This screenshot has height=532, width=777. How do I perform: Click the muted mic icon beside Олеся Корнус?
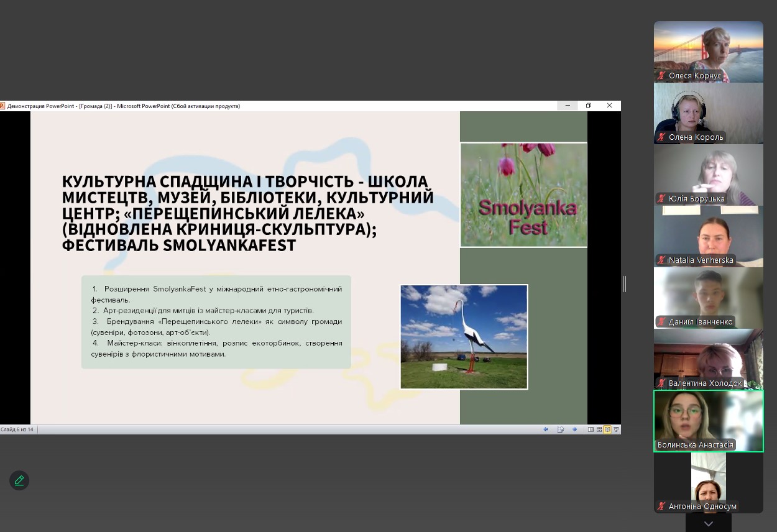pos(662,76)
